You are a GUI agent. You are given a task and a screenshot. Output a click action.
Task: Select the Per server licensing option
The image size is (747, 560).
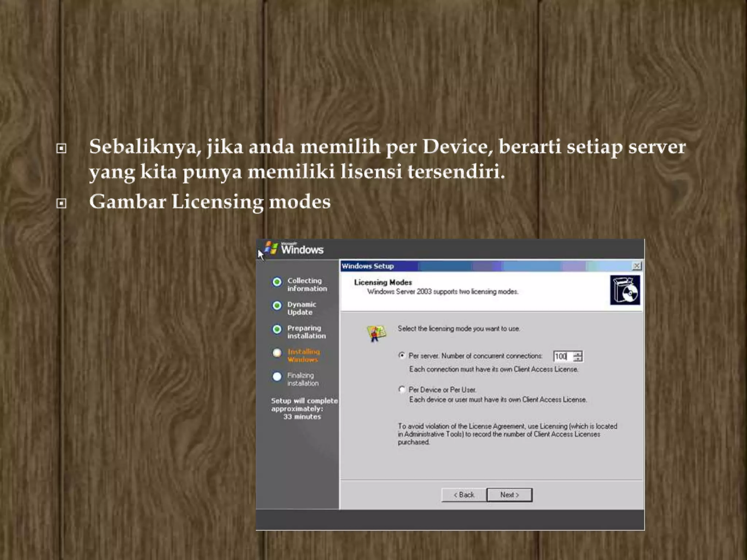coord(402,355)
